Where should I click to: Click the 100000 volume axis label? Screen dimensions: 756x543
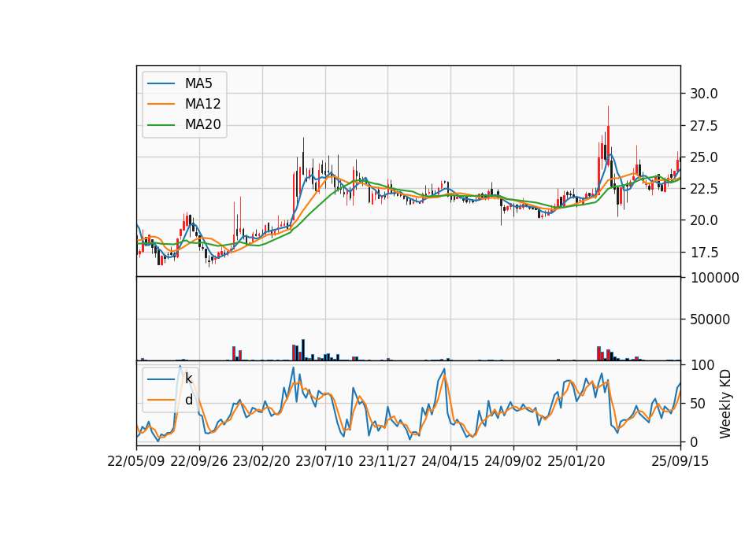pyautogui.click(x=715, y=278)
